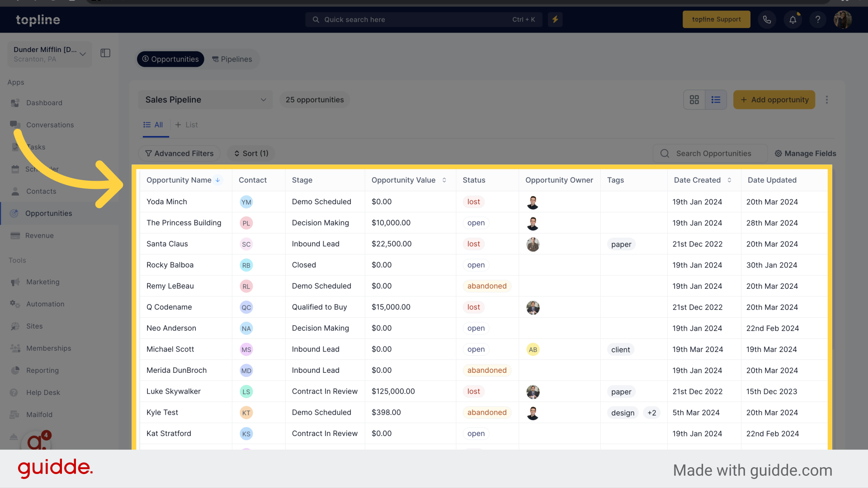
Task: Open the Merida DunBroch opportunity
Action: click(176, 371)
